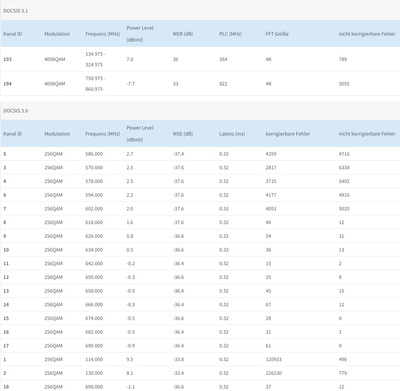Viewport: 400px width, 391px height.
Task: Click uncorrectable errors value 6338
Action: tap(344, 168)
